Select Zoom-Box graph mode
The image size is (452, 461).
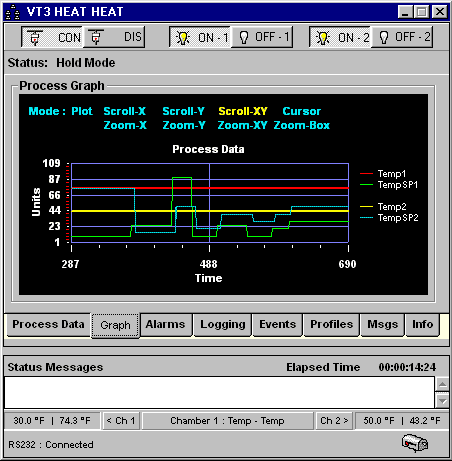302,125
